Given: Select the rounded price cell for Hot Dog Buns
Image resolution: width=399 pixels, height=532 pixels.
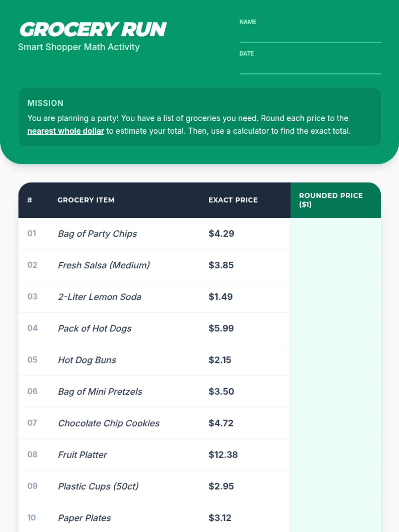Looking at the screenshot, I should 335,360.
